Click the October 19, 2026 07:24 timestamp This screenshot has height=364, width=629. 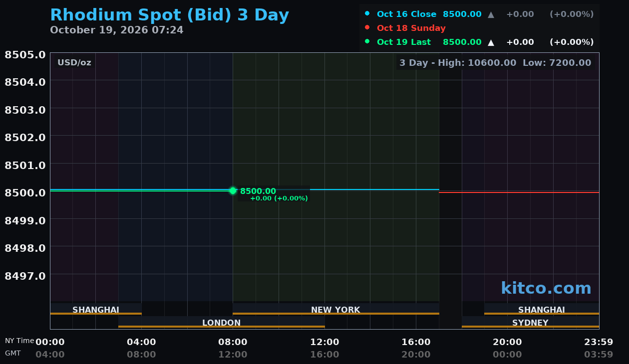117,30
